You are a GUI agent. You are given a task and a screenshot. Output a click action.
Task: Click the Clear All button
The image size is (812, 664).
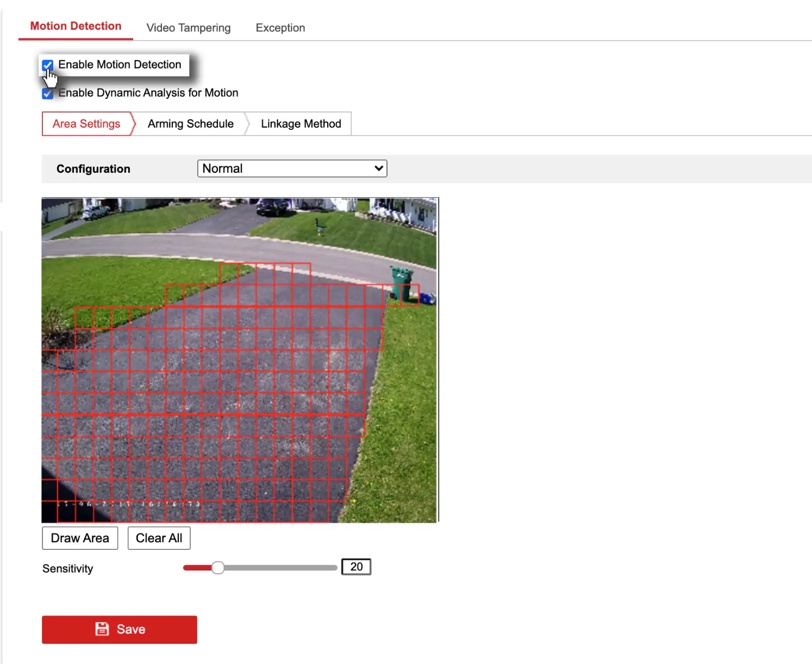click(x=159, y=538)
